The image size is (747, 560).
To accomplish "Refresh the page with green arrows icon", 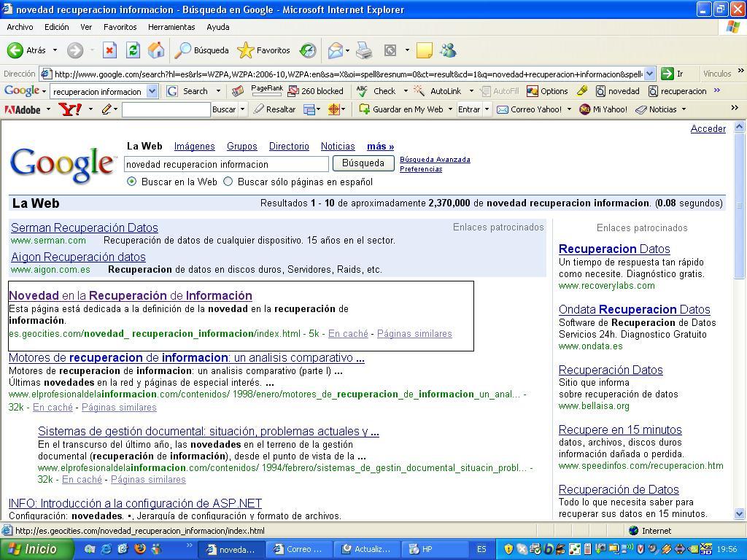I will click(x=133, y=50).
